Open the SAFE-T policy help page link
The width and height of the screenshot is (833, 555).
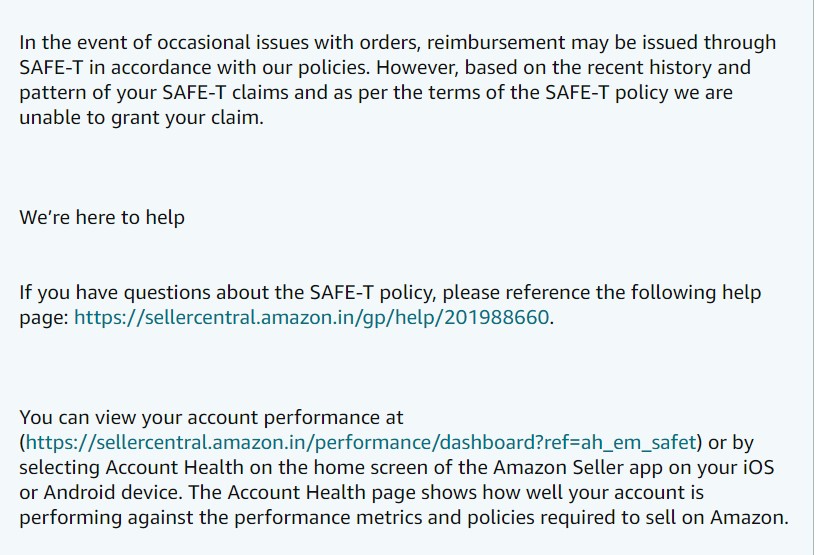312,320
